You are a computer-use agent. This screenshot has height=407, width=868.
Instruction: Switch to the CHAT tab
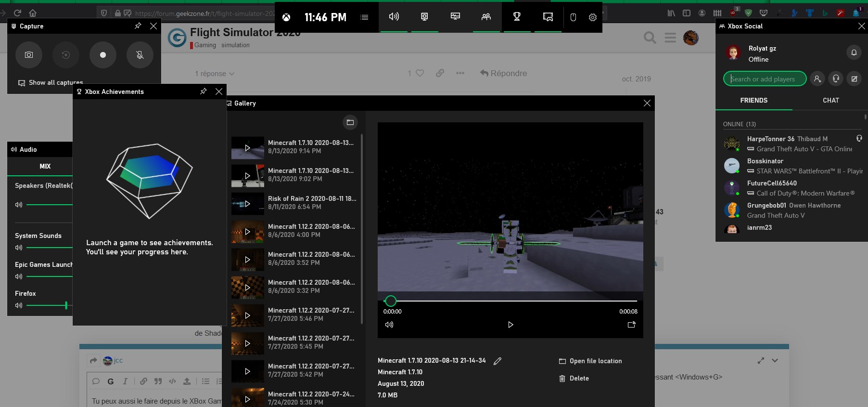point(831,100)
